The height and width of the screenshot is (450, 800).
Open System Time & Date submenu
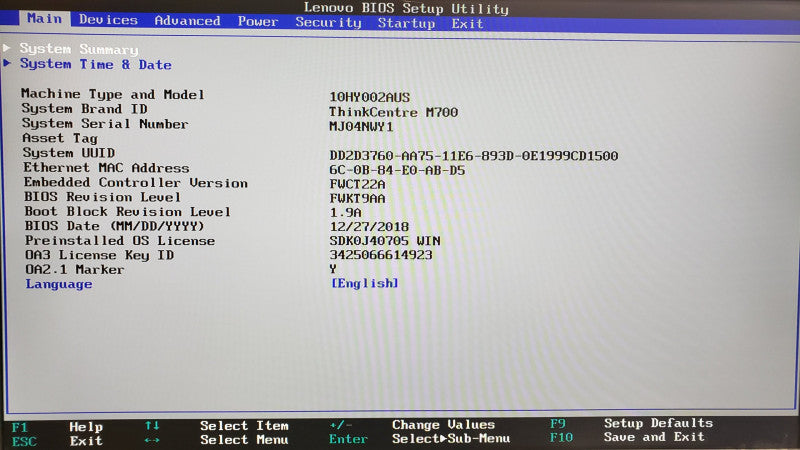[x=95, y=64]
